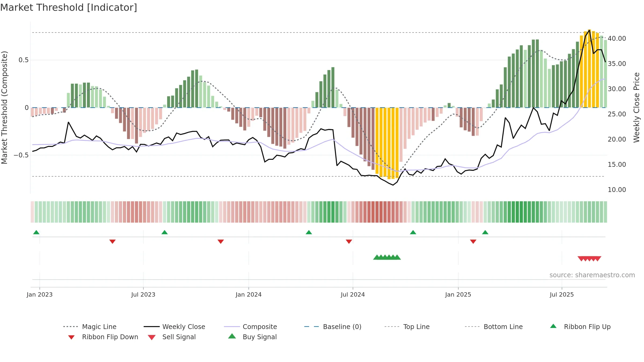This screenshot has height=362, width=644.
Task: Toggle Bottom Line legend entry
Action: (x=494, y=327)
